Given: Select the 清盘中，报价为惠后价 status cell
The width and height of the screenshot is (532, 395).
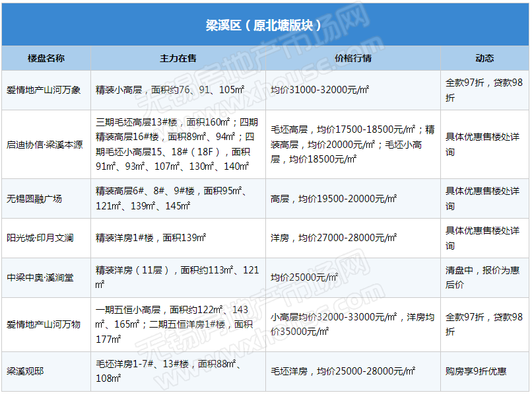Looking at the screenshot, I should point(482,277).
